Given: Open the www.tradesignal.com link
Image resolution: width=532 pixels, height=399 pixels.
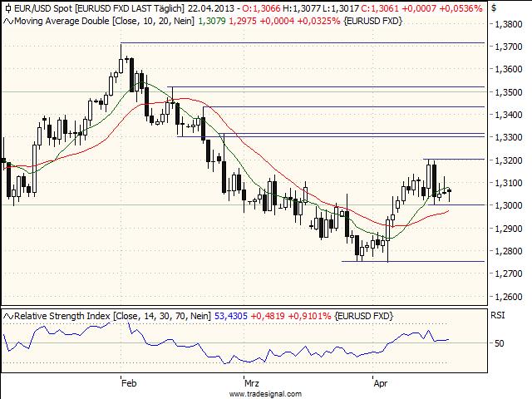Looking at the screenshot, I should click(265, 394).
